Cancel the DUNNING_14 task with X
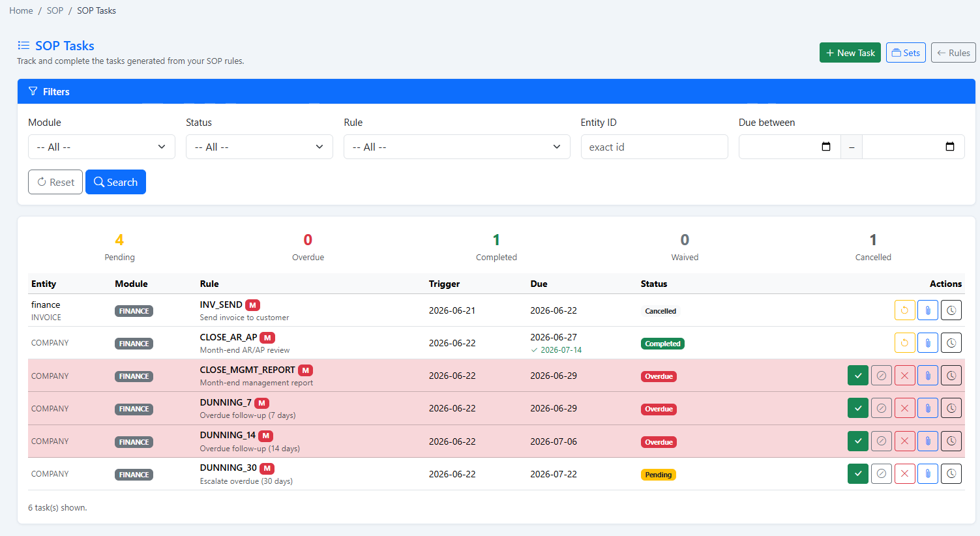Image resolution: width=980 pixels, height=536 pixels. pyautogui.click(x=904, y=441)
